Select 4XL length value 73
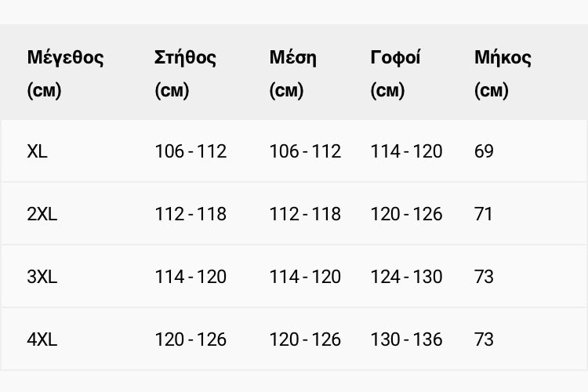The height and width of the screenshot is (392, 588). (x=484, y=339)
